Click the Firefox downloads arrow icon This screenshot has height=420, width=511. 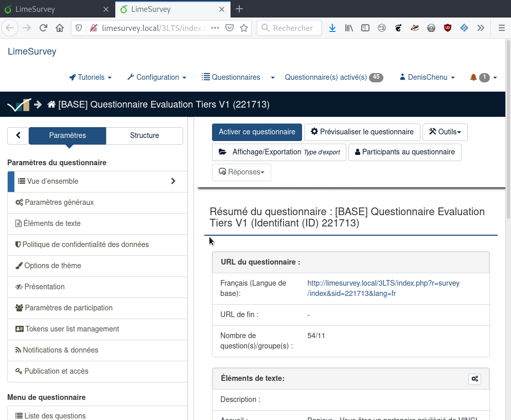(x=332, y=28)
